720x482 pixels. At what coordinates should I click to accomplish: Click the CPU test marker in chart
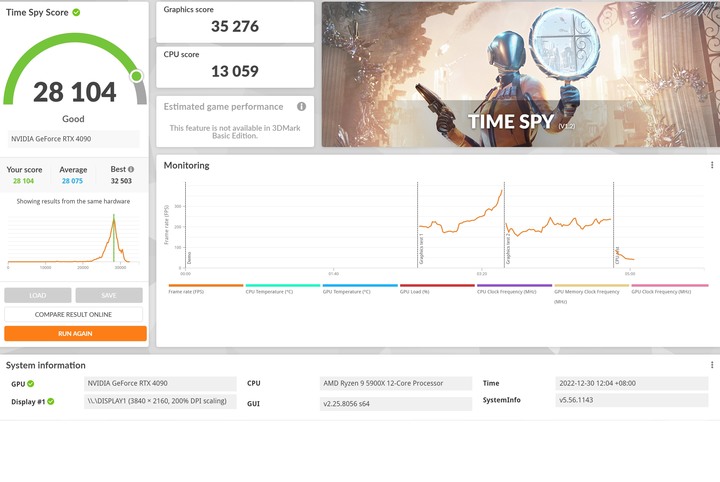pyautogui.click(x=617, y=256)
